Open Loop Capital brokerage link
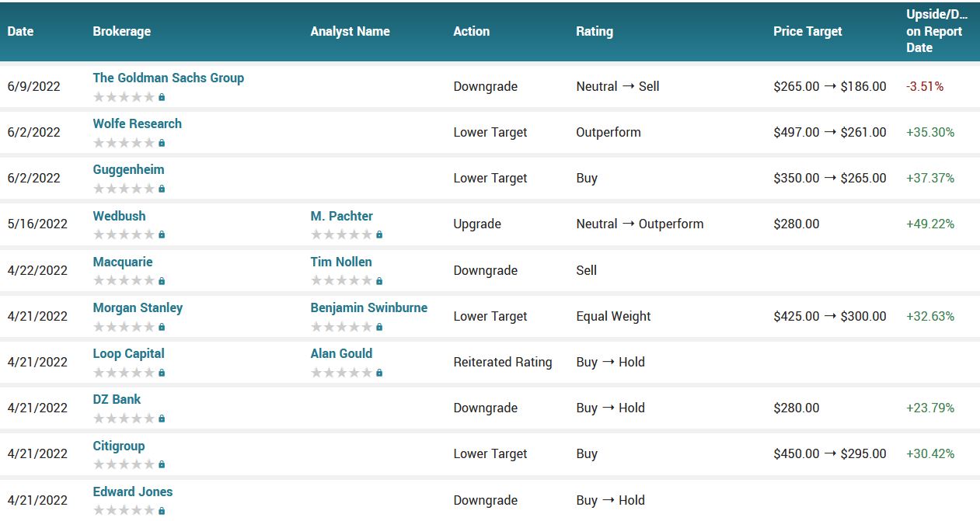Viewport: 980px width, 521px height. coord(128,353)
